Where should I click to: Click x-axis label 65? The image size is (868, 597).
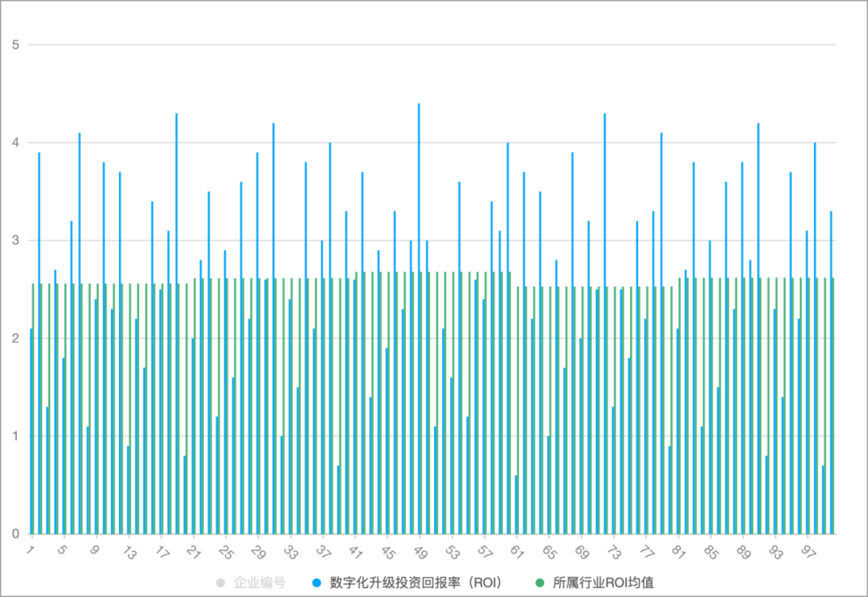[549, 552]
